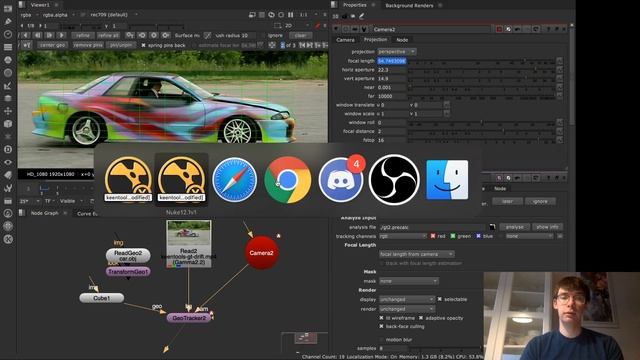Switch to OBS in the app switcher

pos(394,180)
